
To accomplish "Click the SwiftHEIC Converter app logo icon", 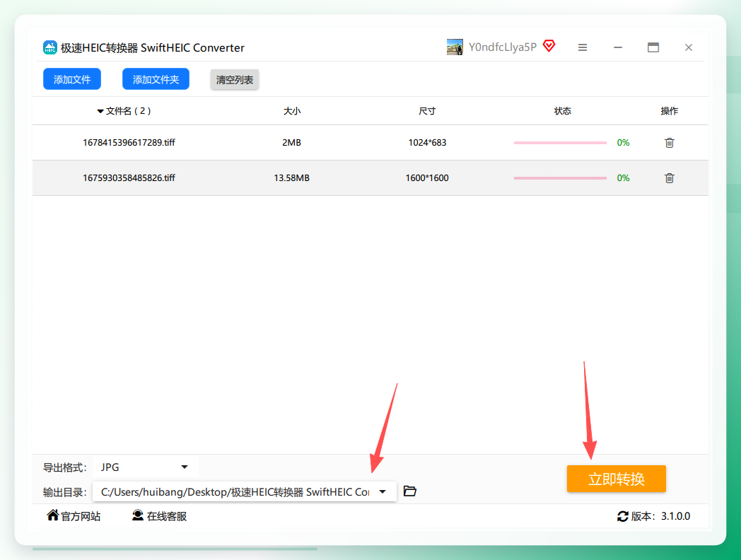I will tap(50, 47).
